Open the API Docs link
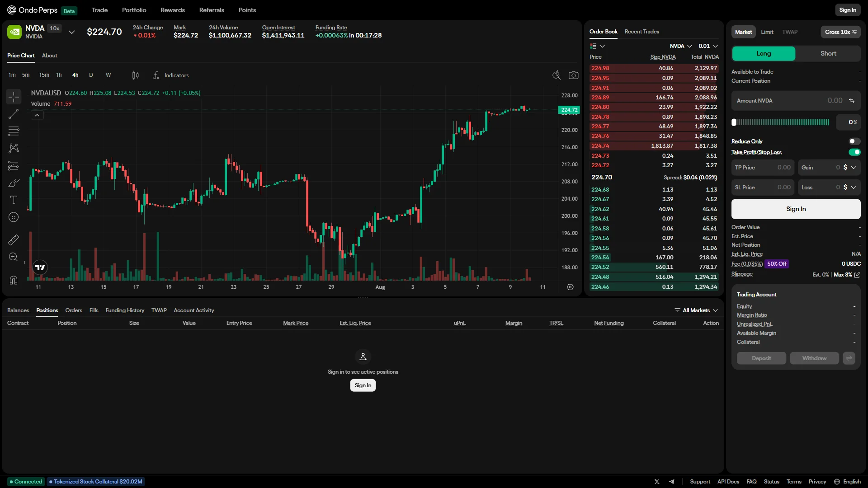 pos(728,482)
